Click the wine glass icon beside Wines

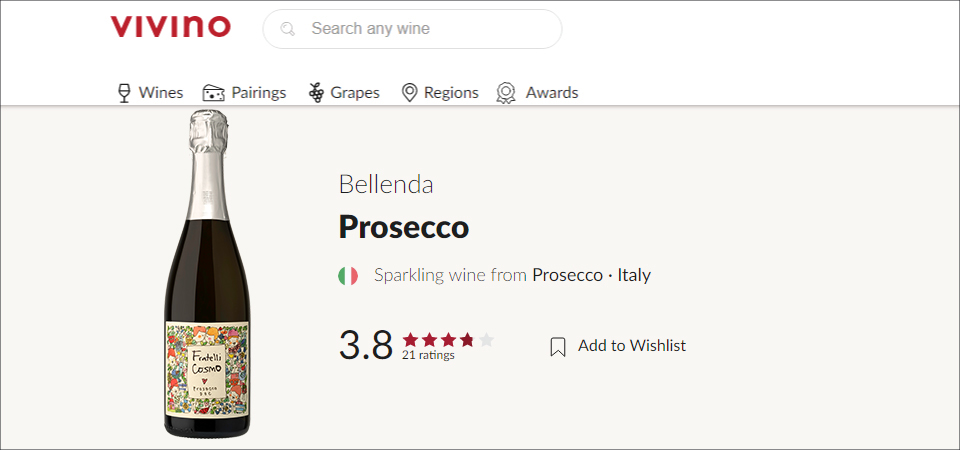[x=124, y=93]
